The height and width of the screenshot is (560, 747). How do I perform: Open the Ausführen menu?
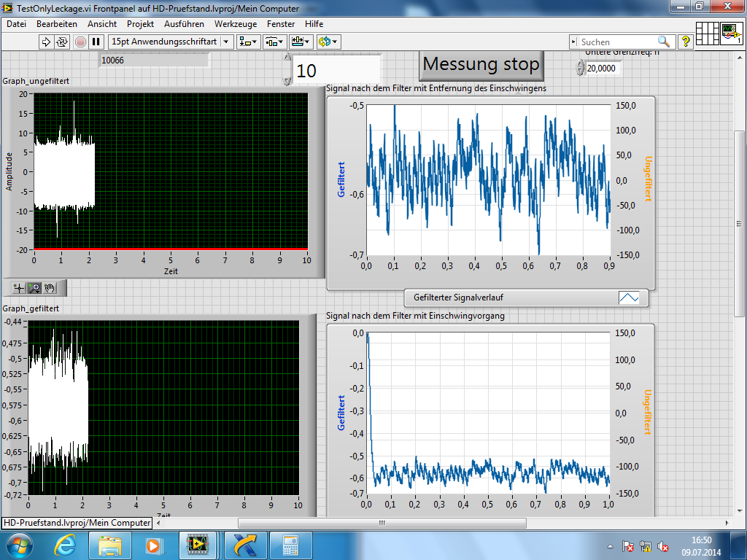pyautogui.click(x=184, y=24)
